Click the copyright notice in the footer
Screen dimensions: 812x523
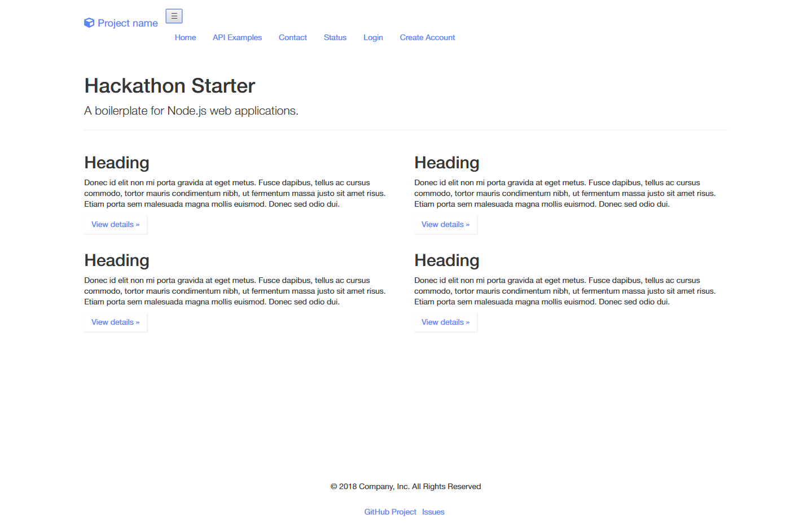click(405, 486)
